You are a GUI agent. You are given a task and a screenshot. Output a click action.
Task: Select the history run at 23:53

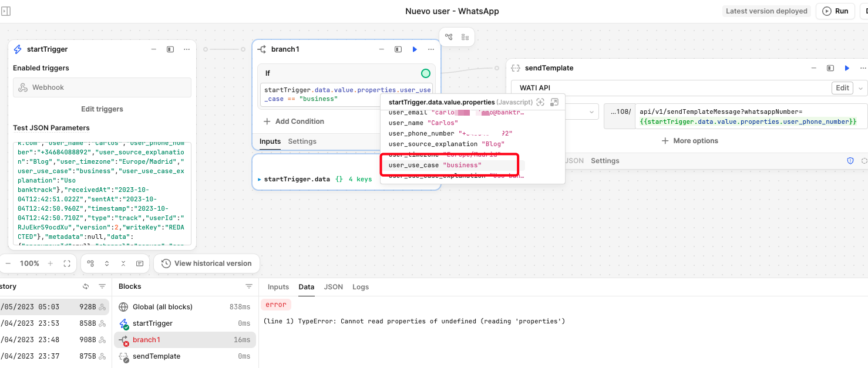(55, 323)
